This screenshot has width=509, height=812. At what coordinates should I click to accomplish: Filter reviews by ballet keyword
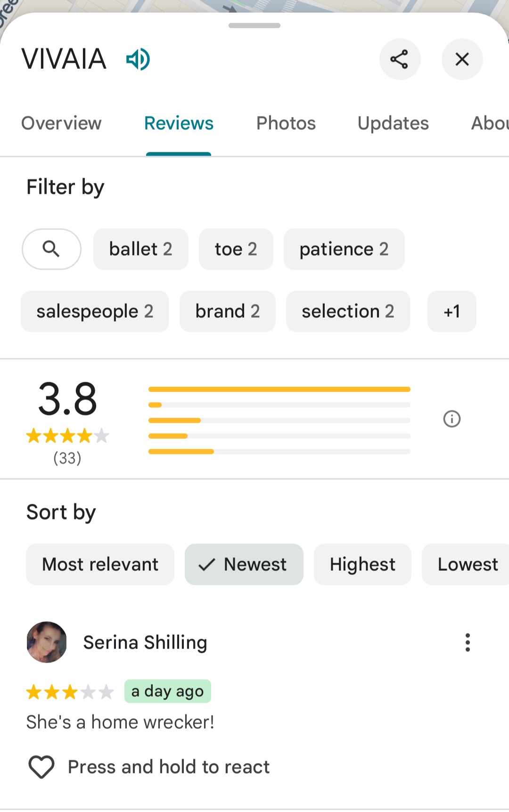click(x=140, y=249)
